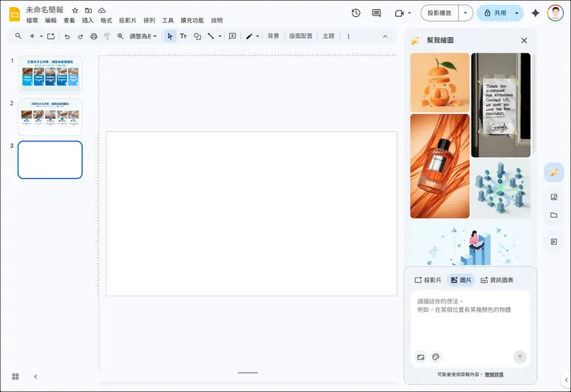Expand the pen tool dropdown arrow
This screenshot has width=571, height=392.
(258, 36)
